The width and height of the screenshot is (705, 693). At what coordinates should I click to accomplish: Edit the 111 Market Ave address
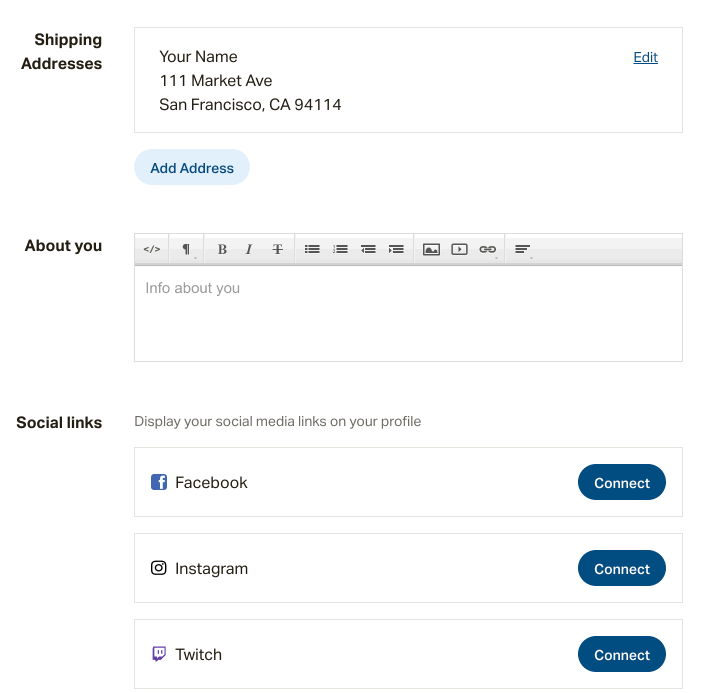tap(645, 57)
